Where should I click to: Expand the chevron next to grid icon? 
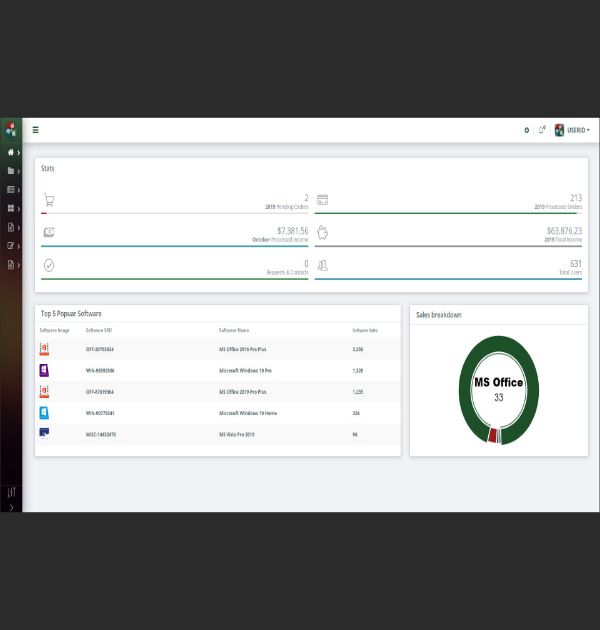coord(18,209)
